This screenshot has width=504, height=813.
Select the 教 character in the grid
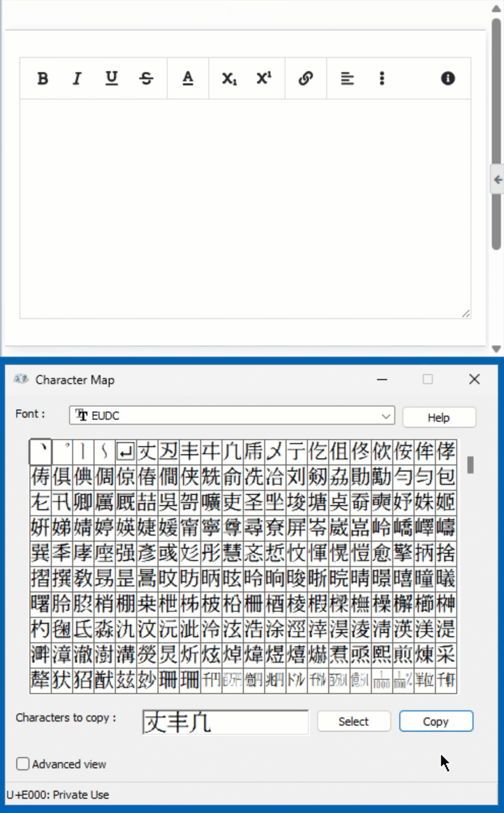(x=83, y=579)
